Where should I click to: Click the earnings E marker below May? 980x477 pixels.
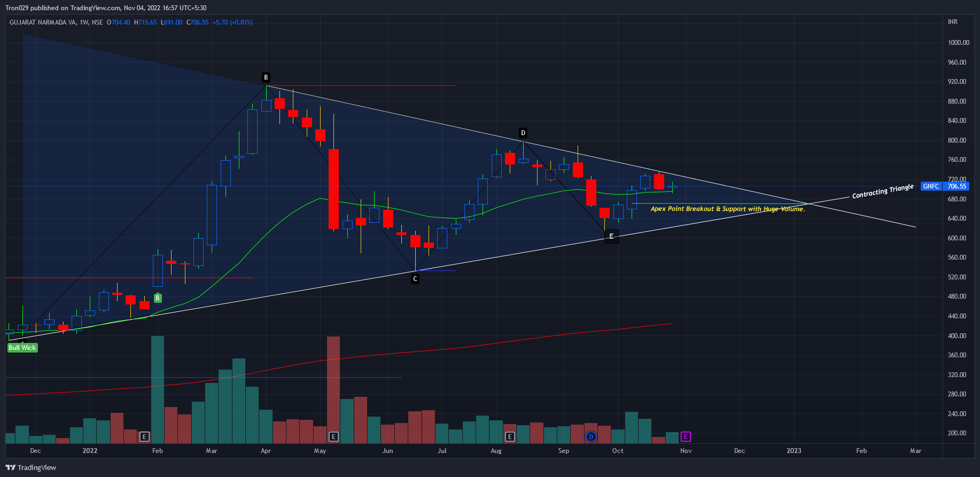pyautogui.click(x=333, y=437)
